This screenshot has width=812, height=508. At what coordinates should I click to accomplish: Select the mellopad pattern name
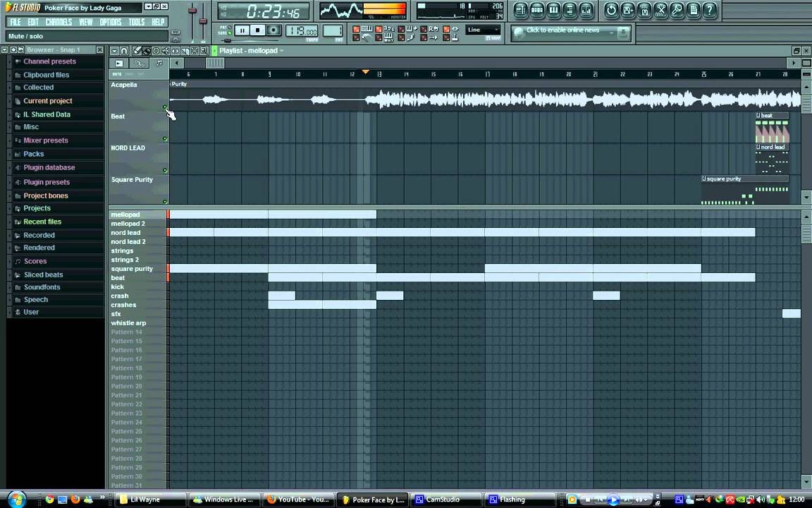pos(125,214)
